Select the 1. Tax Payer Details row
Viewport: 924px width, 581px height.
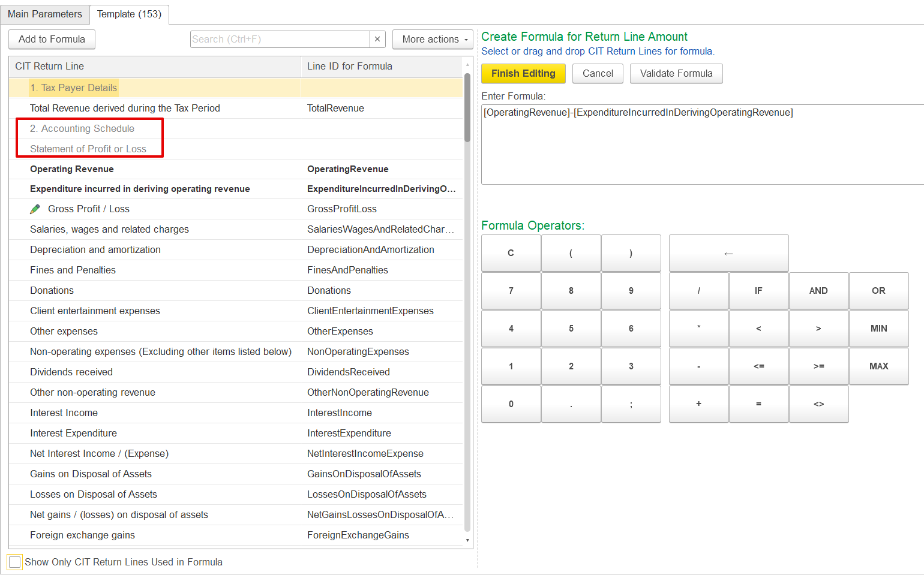(x=236, y=88)
